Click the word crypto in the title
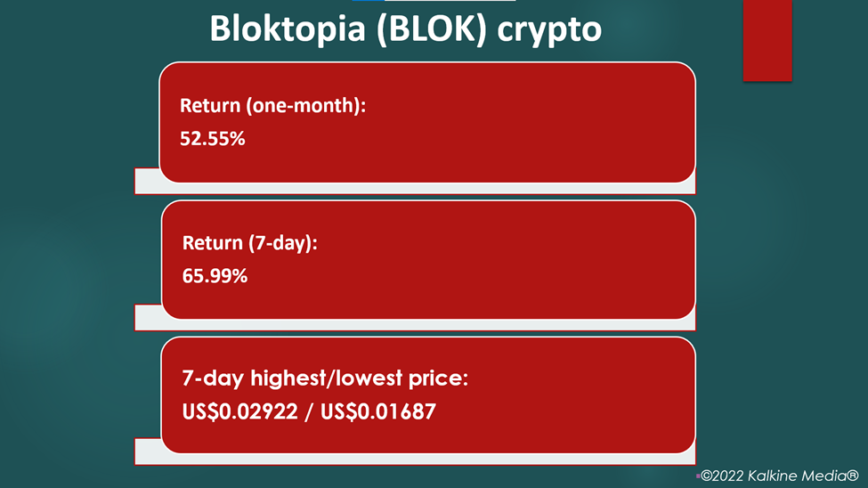 [x=549, y=30]
